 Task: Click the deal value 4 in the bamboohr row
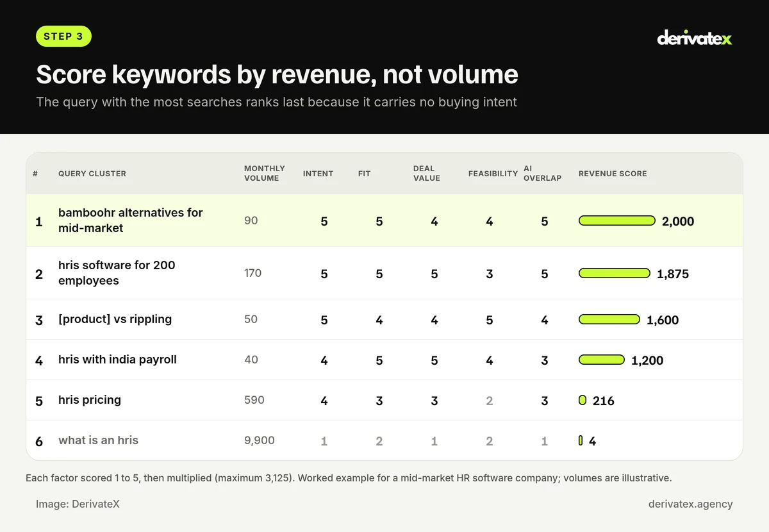[434, 221]
